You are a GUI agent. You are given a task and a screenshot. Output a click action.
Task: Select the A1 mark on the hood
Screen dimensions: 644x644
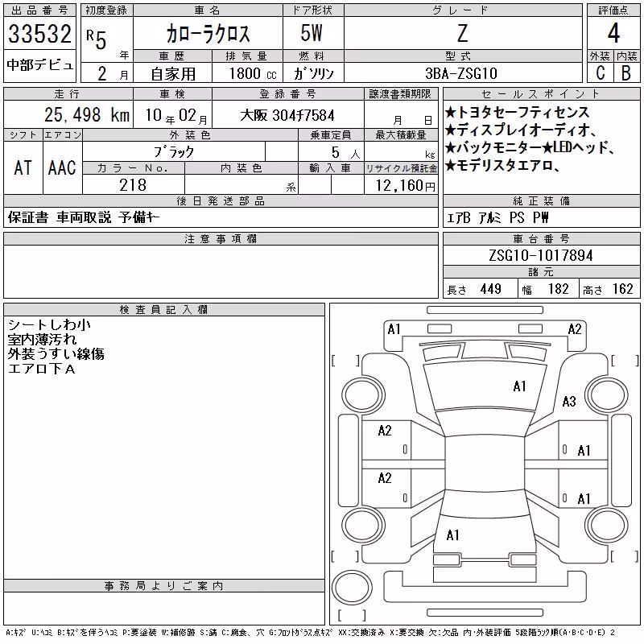519,386
